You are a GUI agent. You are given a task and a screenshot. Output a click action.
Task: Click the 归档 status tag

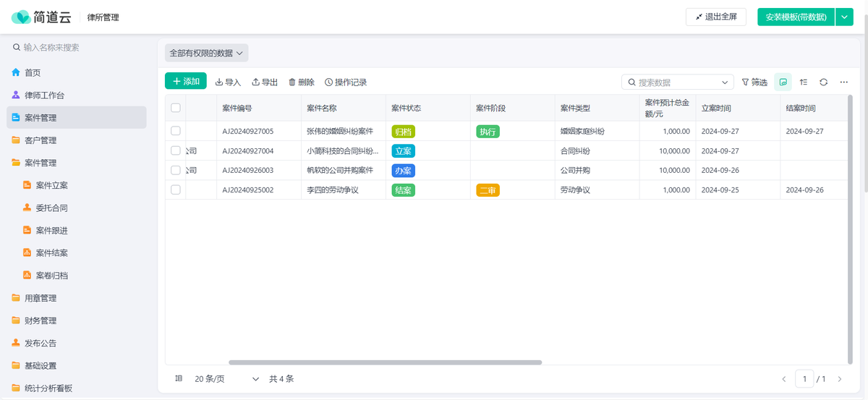pos(403,132)
